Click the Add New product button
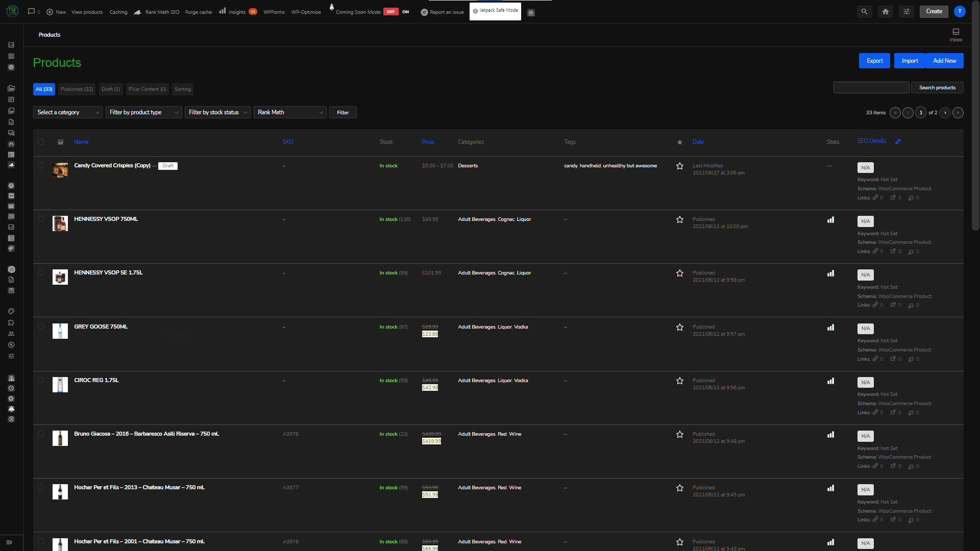 944,61
